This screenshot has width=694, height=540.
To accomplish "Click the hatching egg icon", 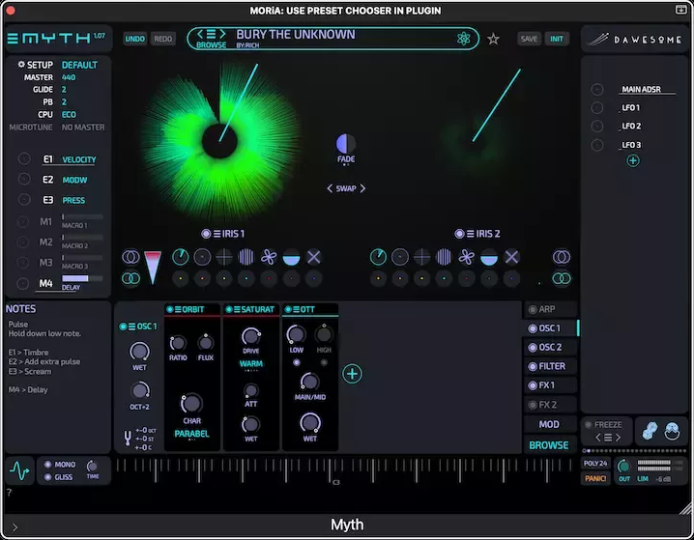I will [x=672, y=431].
